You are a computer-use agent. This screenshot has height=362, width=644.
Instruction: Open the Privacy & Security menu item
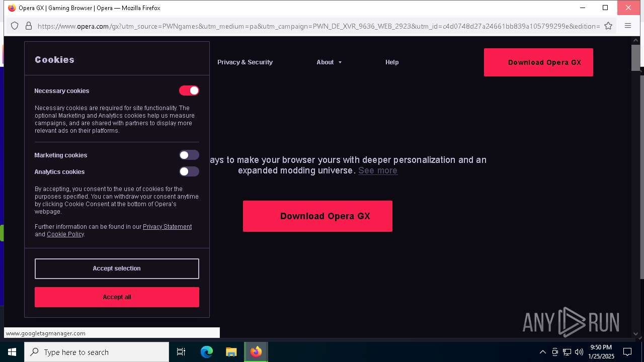click(245, 62)
